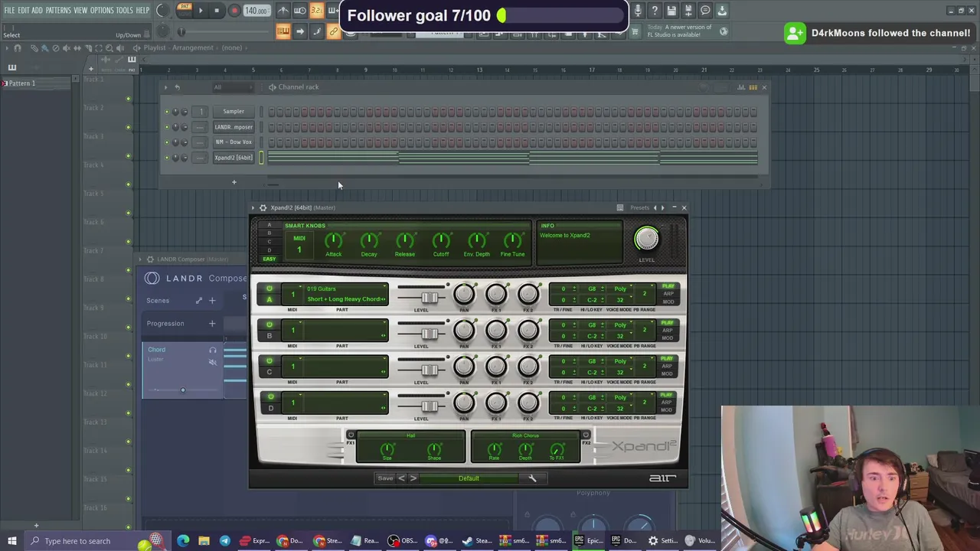Toggle the FX1 power button in Xpand!2

click(351, 435)
